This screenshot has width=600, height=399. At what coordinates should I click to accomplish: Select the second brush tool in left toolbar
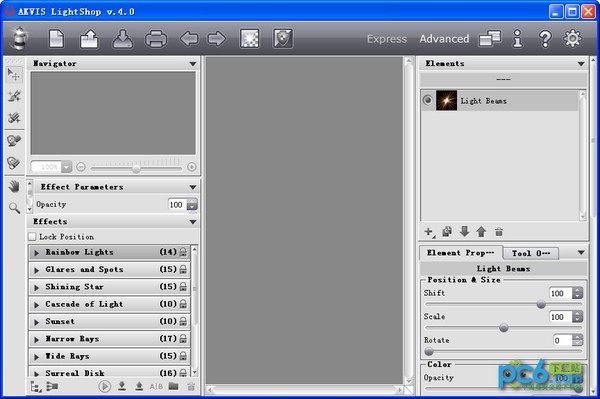coord(14,96)
